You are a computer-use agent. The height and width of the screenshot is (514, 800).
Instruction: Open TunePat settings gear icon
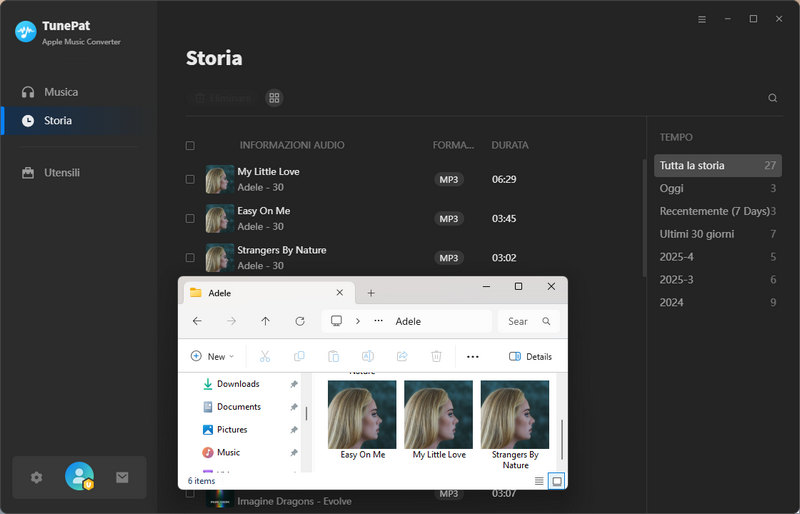point(36,477)
